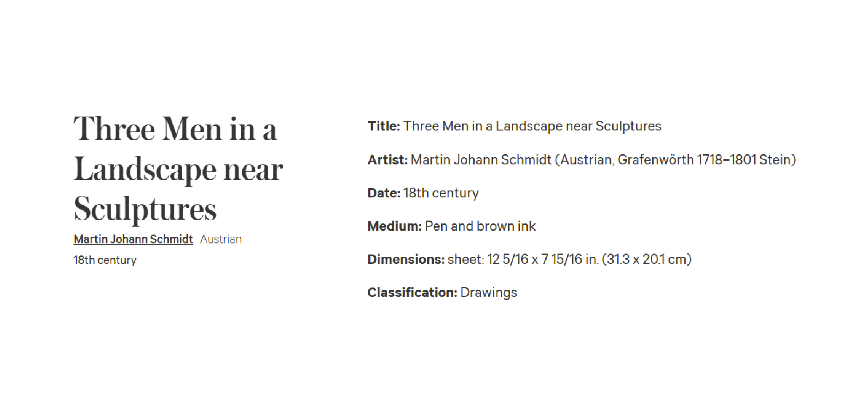Click the bold Classification: label
The height and width of the screenshot is (418, 868).
click(412, 293)
